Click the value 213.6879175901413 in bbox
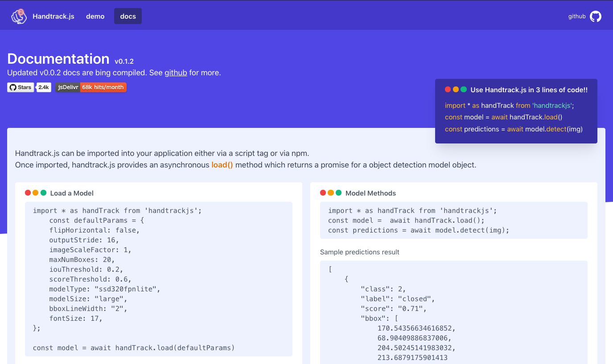 [x=412, y=358]
